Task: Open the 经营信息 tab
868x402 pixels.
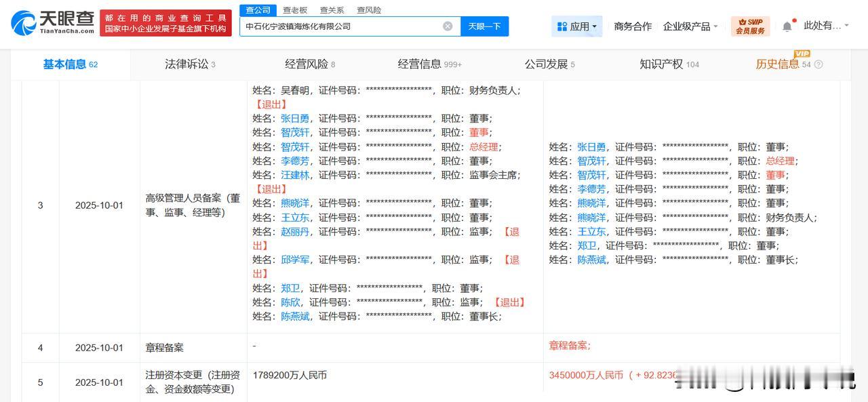Action: 430,64
